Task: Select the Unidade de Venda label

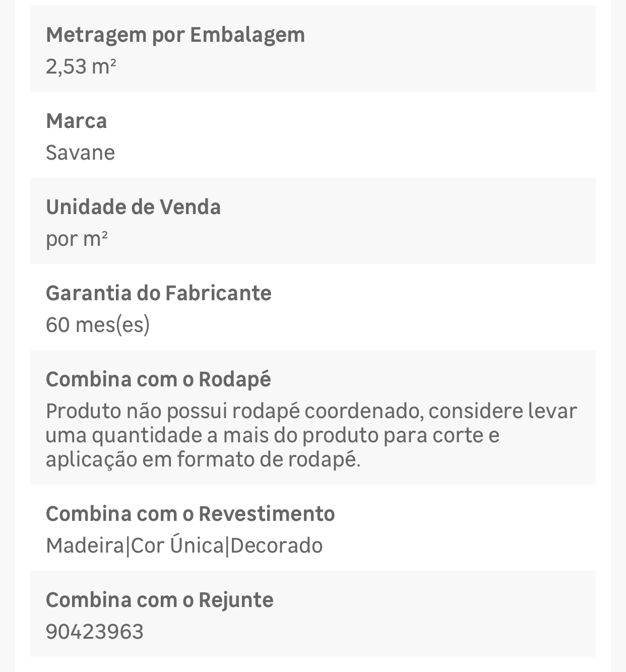Action: [134, 207]
